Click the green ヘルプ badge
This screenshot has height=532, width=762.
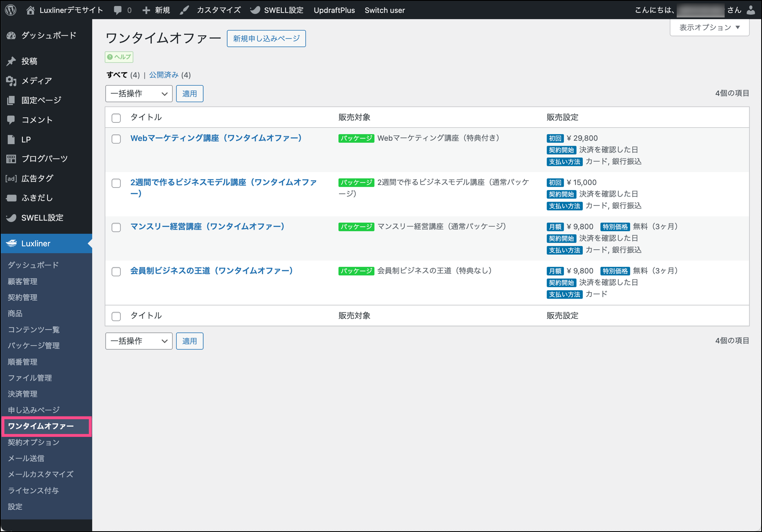(119, 57)
